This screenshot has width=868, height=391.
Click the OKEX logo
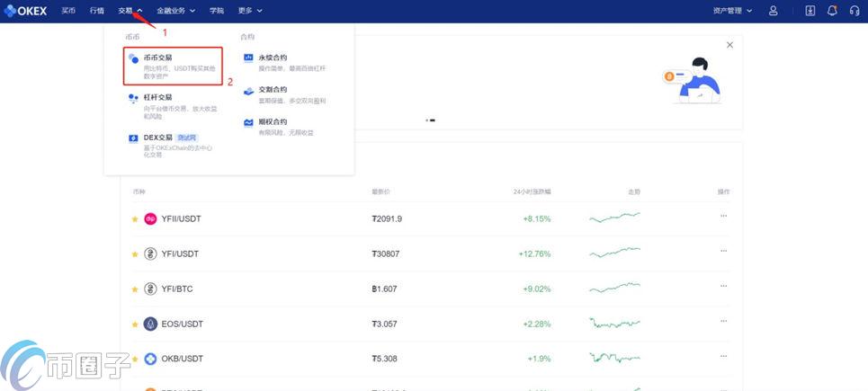point(25,11)
